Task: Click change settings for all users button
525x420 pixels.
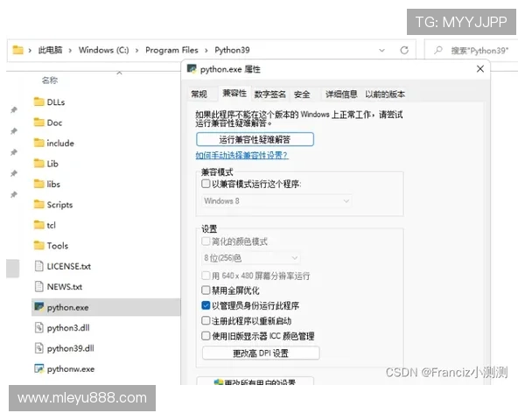Action: (255, 381)
